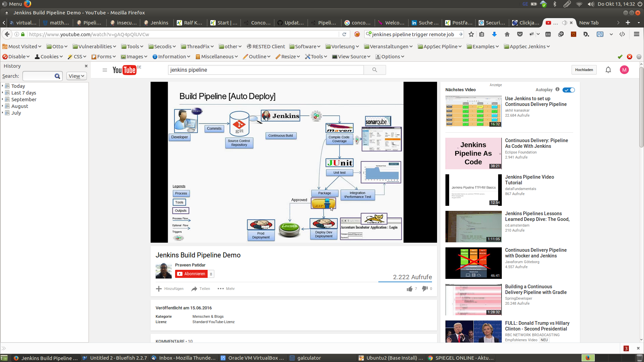
Task: Reload the page with the refresh icon
Action: point(344,34)
